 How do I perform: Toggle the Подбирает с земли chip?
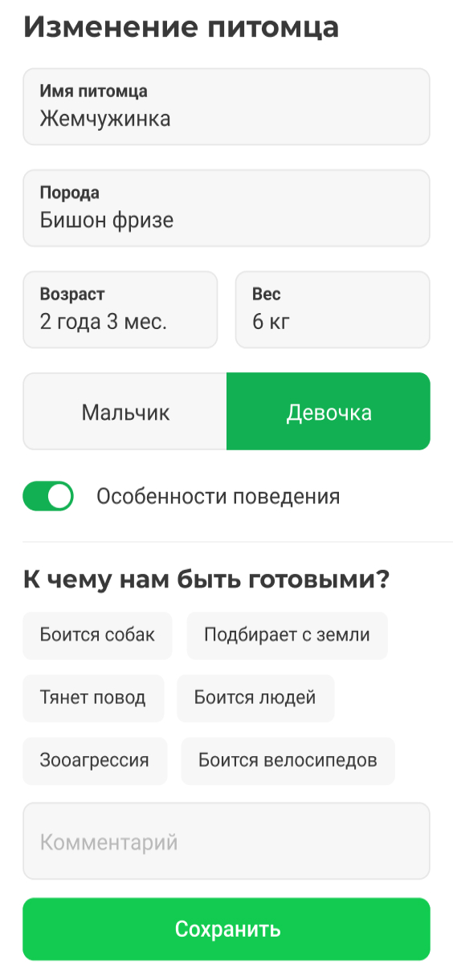tap(288, 636)
